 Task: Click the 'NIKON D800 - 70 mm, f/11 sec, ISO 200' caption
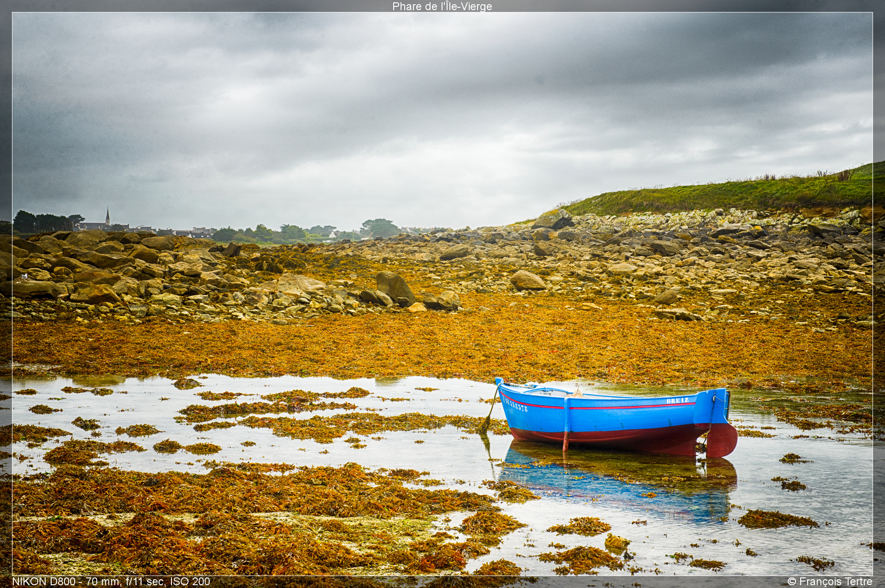click(x=111, y=582)
